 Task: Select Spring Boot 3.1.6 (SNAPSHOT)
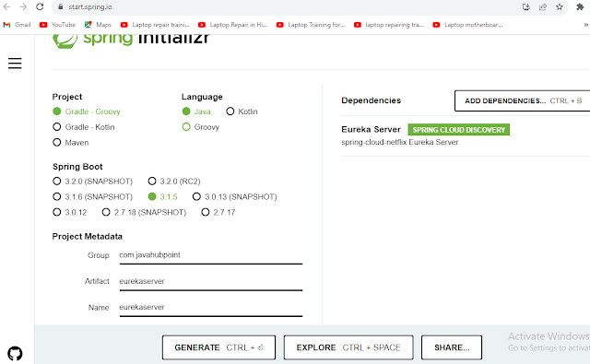coord(92,196)
